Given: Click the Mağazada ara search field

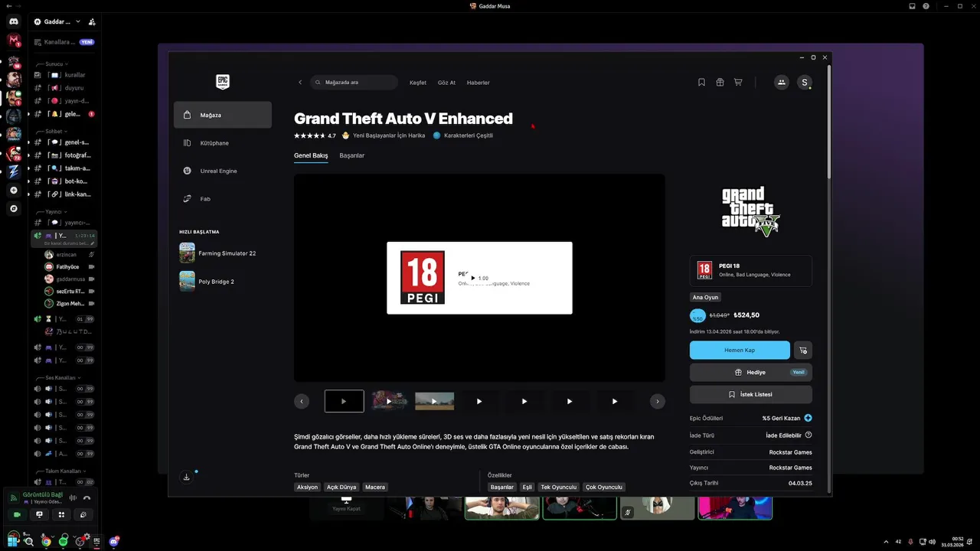Looking at the screenshot, I should (x=354, y=83).
